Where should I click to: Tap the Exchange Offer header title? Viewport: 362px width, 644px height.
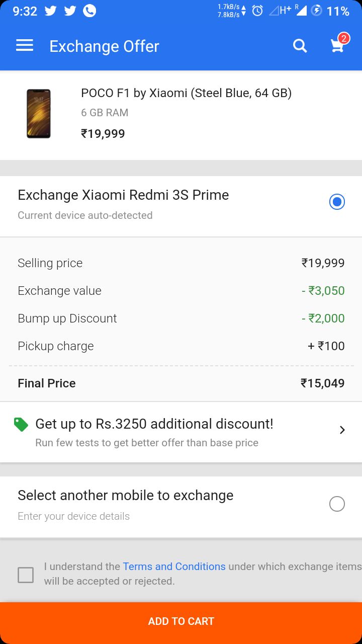click(104, 46)
